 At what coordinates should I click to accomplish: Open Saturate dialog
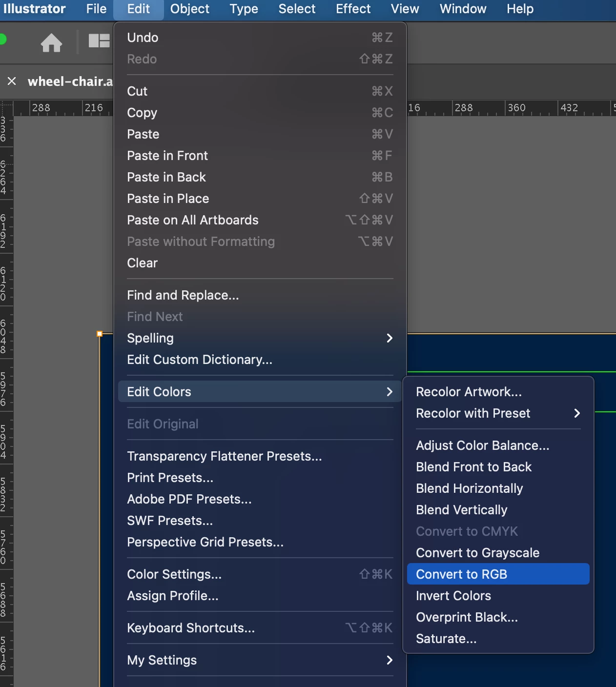tap(498, 639)
